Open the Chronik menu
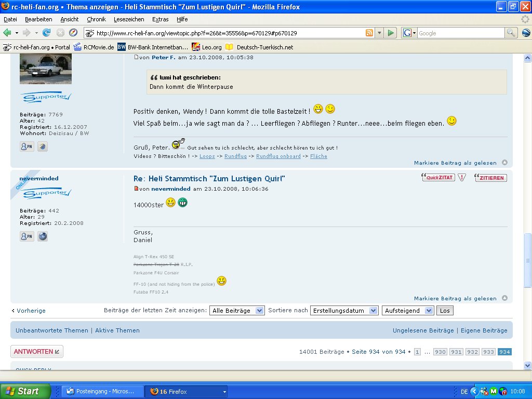Viewport: 532px width, 399px height. [96, 19]
